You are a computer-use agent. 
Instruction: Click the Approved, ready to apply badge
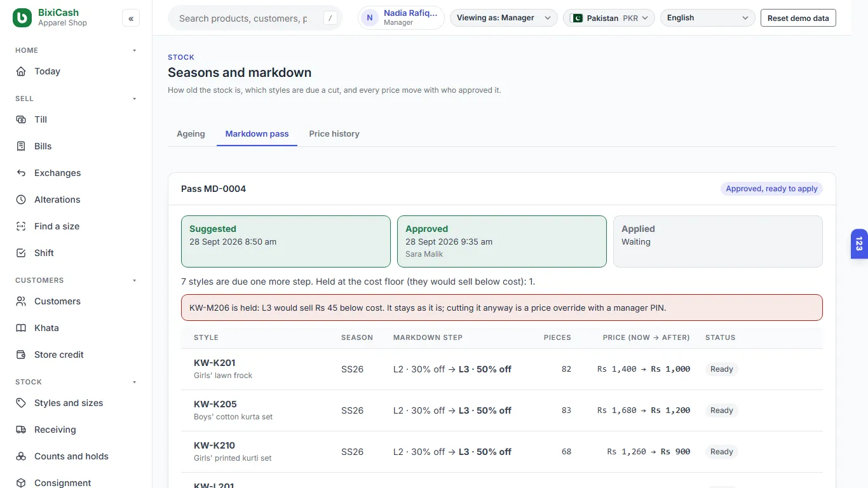(771, 189)
